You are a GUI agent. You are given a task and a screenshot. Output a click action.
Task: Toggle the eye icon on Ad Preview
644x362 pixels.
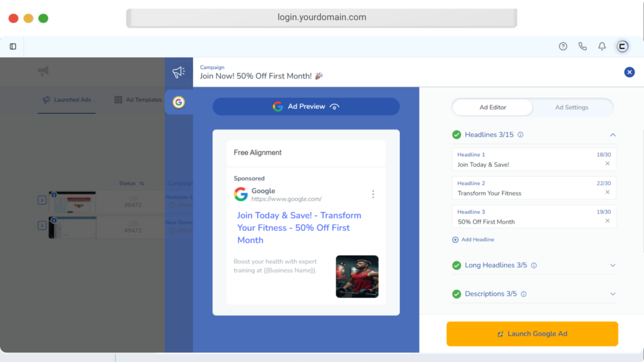pos(335,107)
